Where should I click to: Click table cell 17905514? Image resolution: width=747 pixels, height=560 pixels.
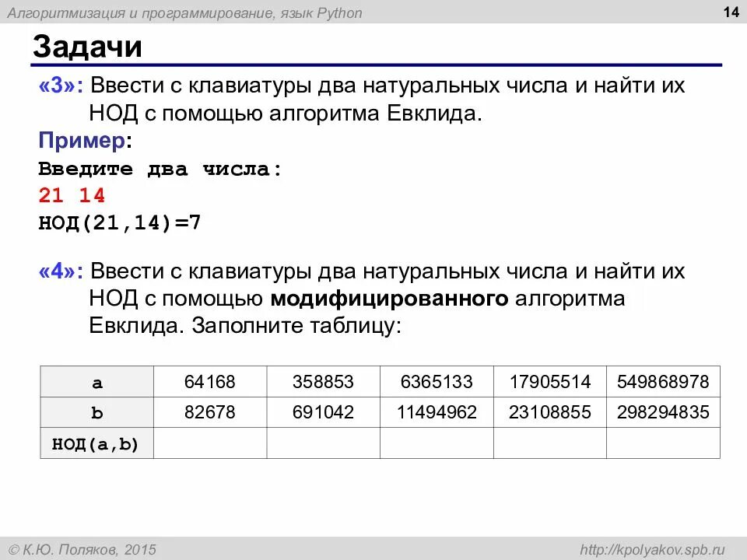[550, 382]
